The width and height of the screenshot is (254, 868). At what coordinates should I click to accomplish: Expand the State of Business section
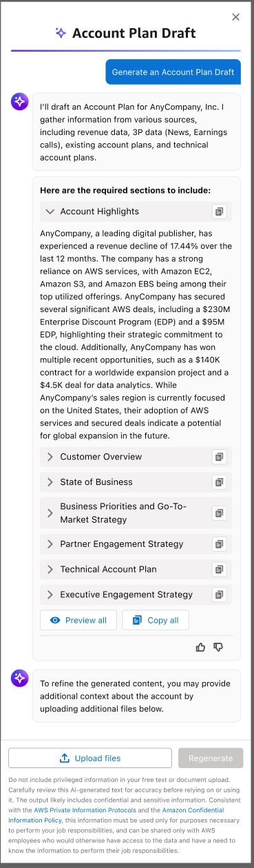click(50, 482)
